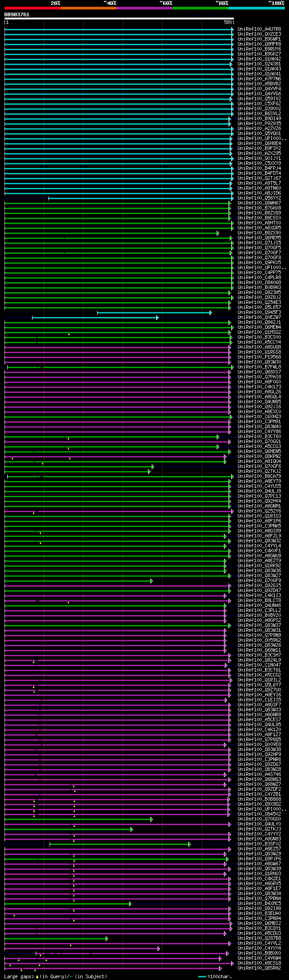Select label UniRef100_Q8SRA2
289x980 pixels.
pyautogui.click(x=259, y=968)
